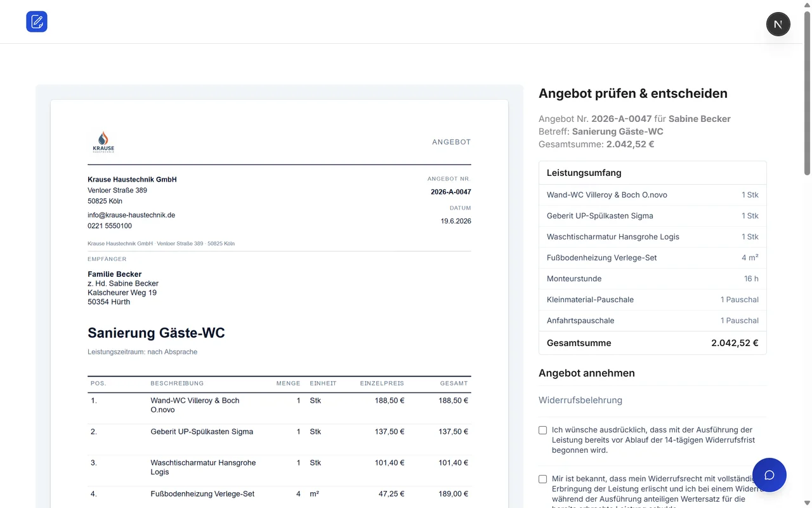The image size is (812, 508).
Task: Expand the Widerrufsbelehrung section
Action: click(x=652, y=400)
